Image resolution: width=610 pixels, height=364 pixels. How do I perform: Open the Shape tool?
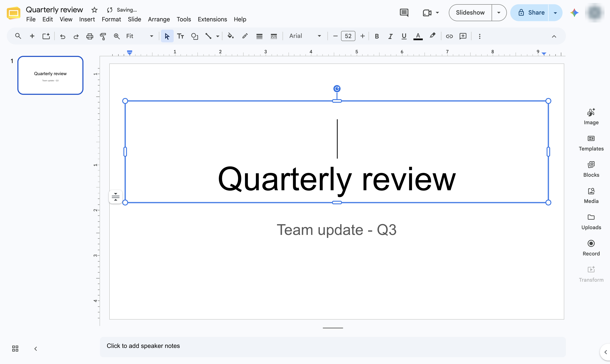pyautogui.click(x=194, y=36)
